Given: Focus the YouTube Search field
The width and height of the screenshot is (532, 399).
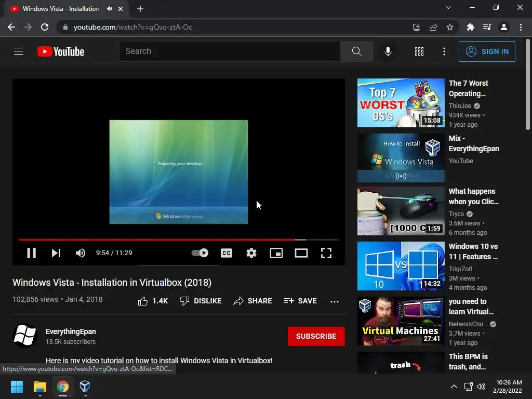Looking at the screenshot, I should pyautogui.click(x=230, y=51).
